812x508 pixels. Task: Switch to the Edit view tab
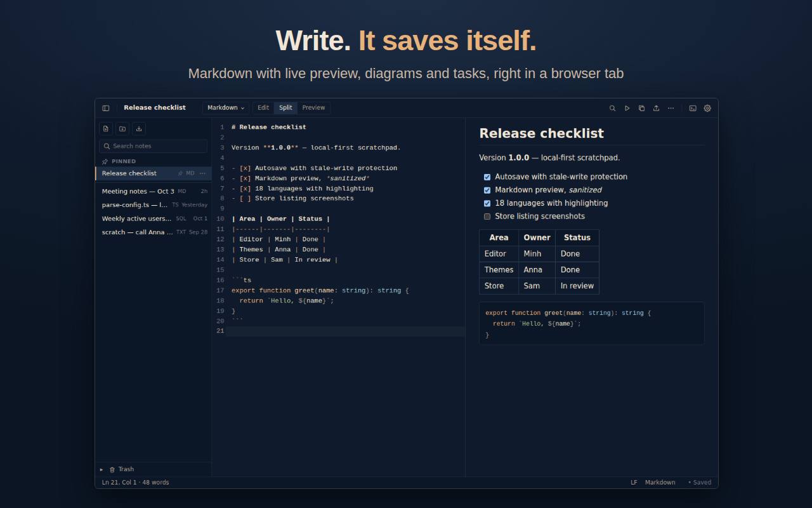tap(263, 108)
